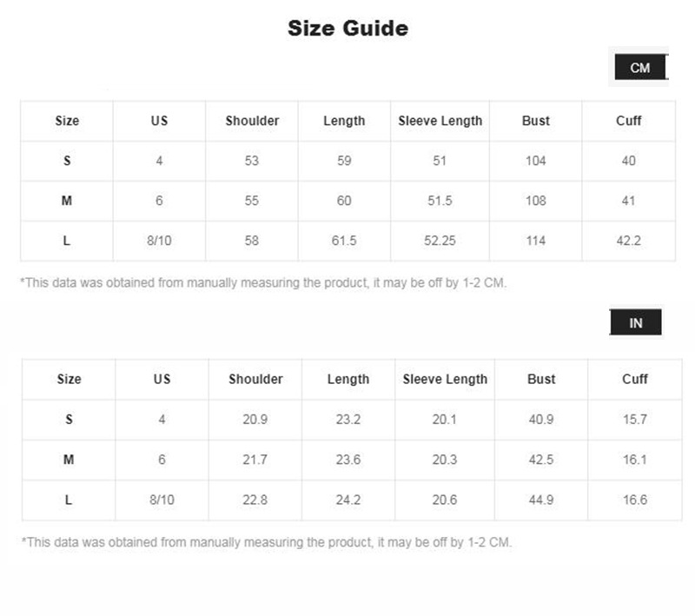695x616 pixels.
Task: Click the 42.2 cuff measurement
Action: (x=629, y=241)
